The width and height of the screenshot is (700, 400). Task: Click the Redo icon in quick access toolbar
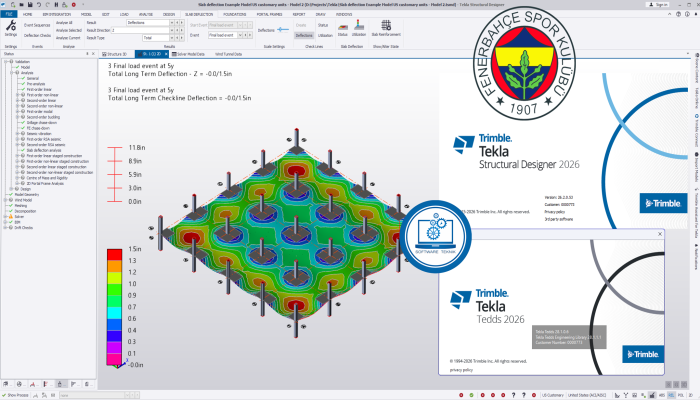(47, 4)
